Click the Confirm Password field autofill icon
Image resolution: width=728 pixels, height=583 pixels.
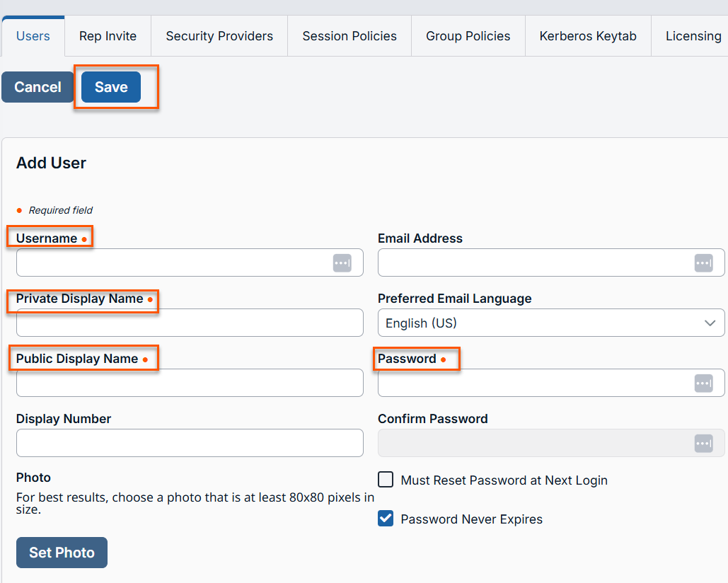(703, 443)
